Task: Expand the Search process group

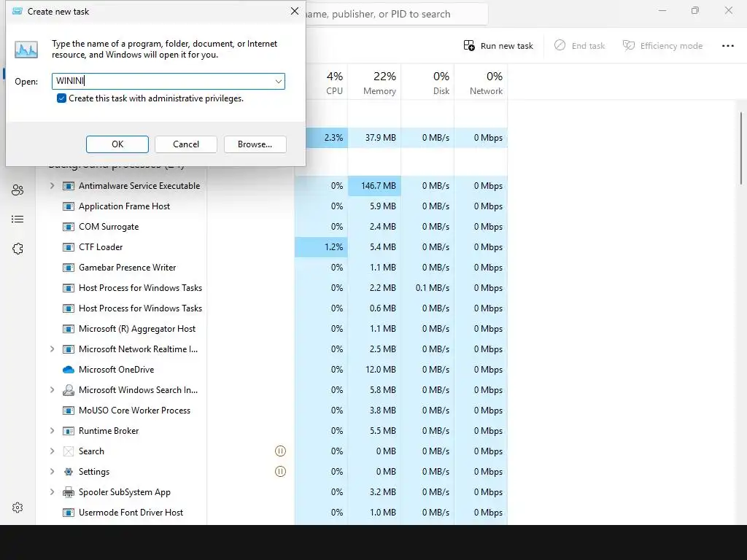Action: click(x=52, y=451)
